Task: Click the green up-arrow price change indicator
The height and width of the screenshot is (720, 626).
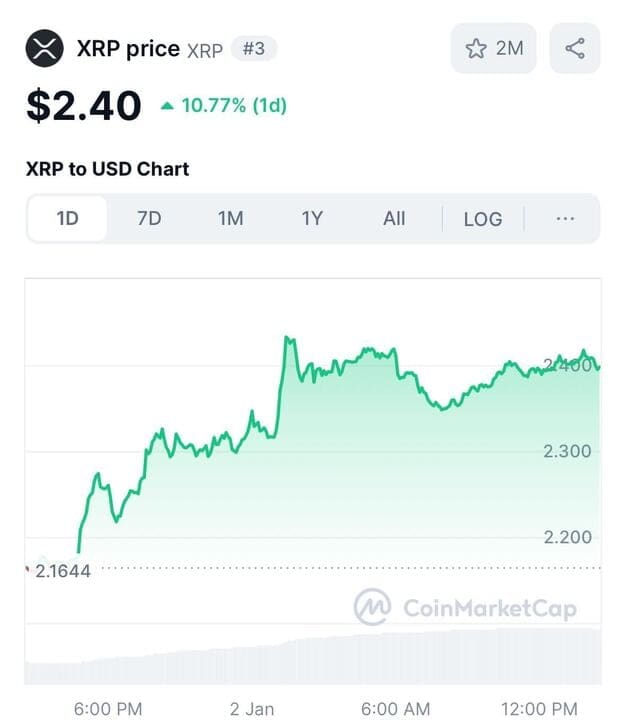Action: tap(167, 106)
